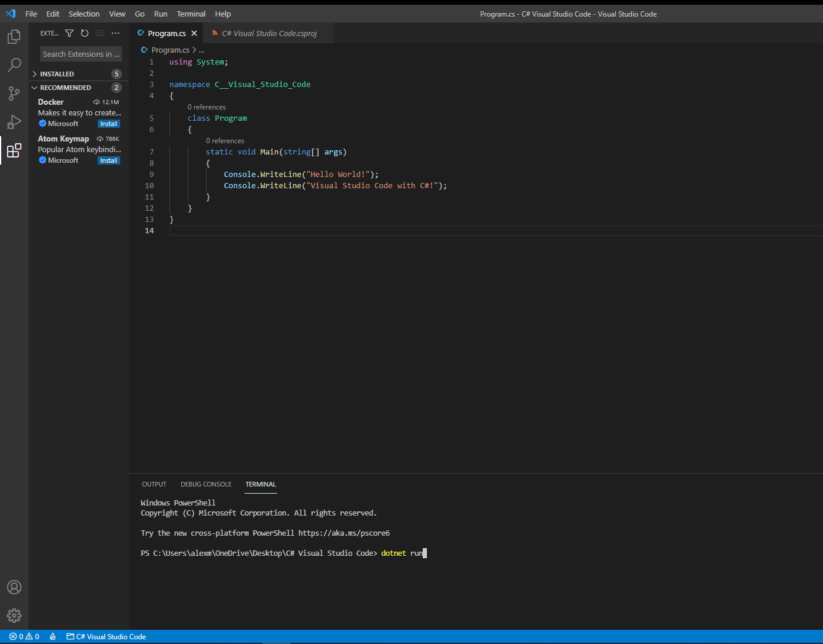Click the Atom Keymap download count 786K

pyautogui.click(x=108, y=139)
